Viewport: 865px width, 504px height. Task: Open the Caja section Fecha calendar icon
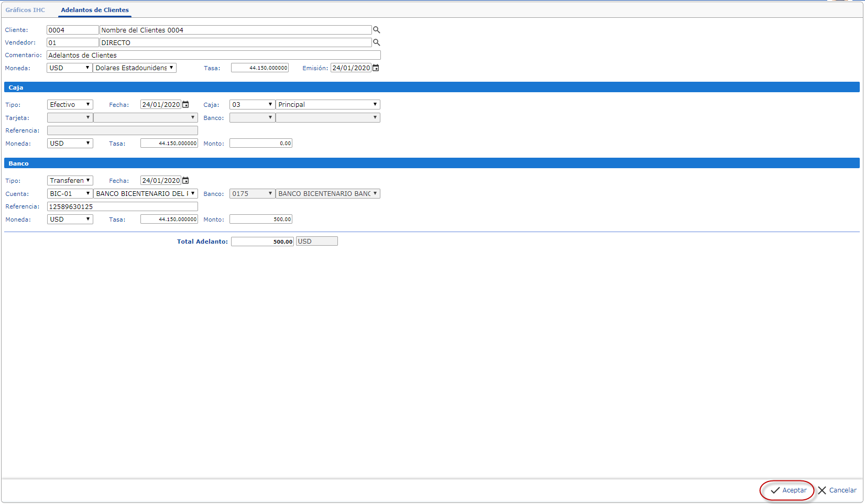[185, 104]
